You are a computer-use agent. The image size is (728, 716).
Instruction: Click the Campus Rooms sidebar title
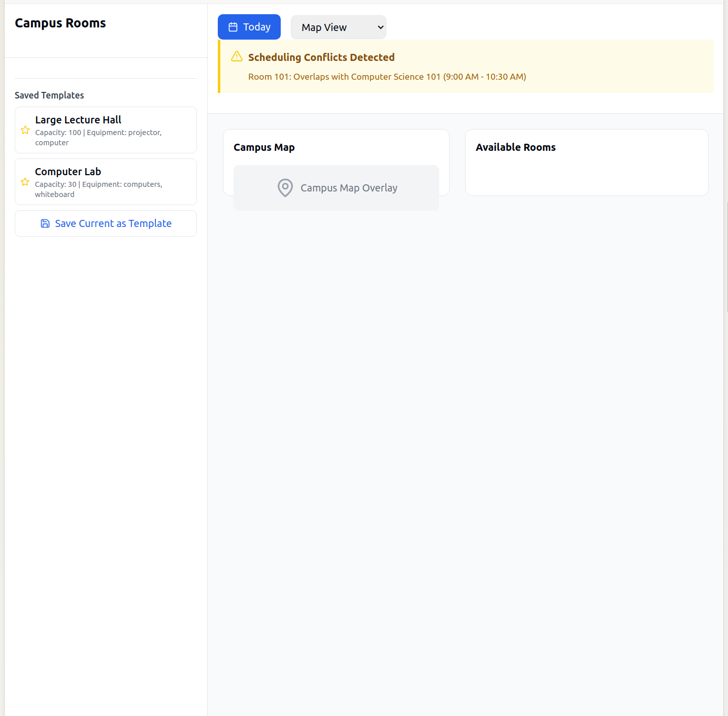(60, 23)
